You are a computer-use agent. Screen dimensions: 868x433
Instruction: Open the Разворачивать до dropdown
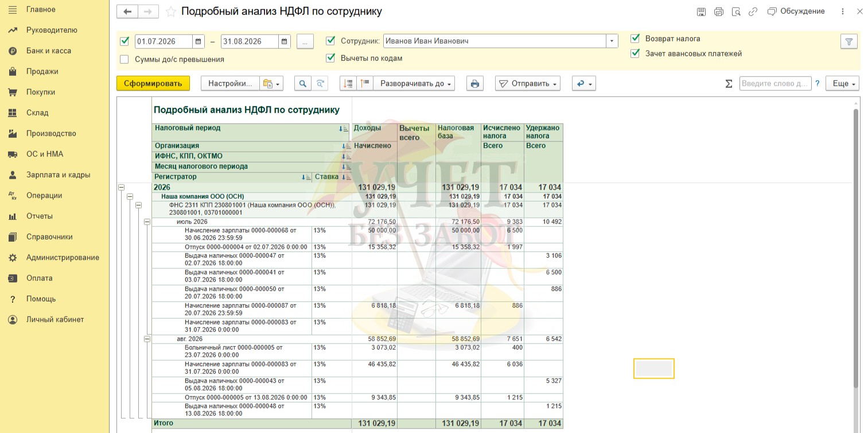(x=414, y=83)
